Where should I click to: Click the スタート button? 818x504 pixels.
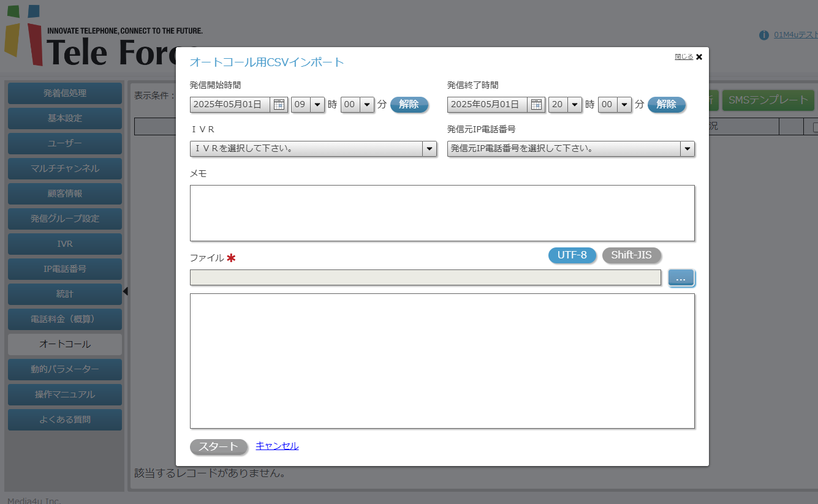point(218,447)
